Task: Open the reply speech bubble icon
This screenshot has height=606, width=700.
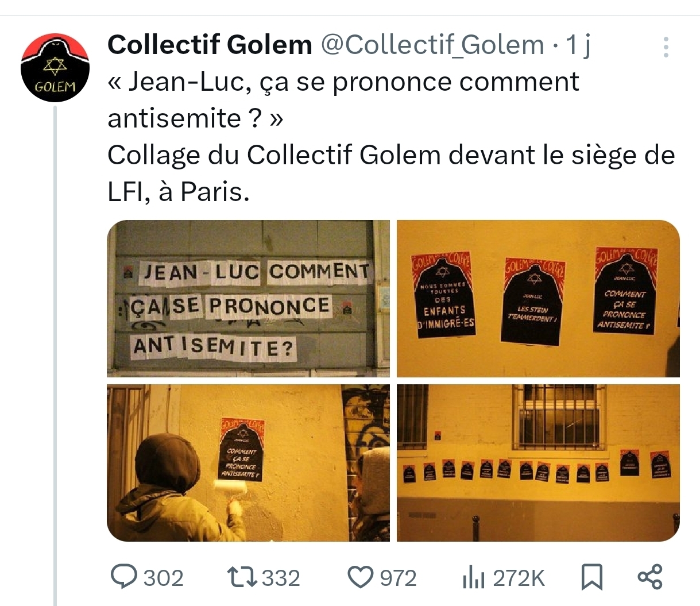Action: [124, 577]
